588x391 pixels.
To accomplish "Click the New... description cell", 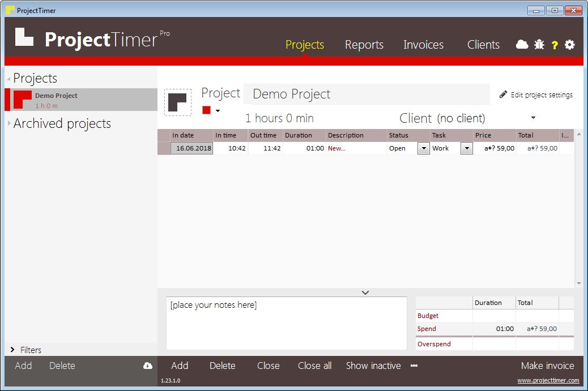I will (357, 148).
